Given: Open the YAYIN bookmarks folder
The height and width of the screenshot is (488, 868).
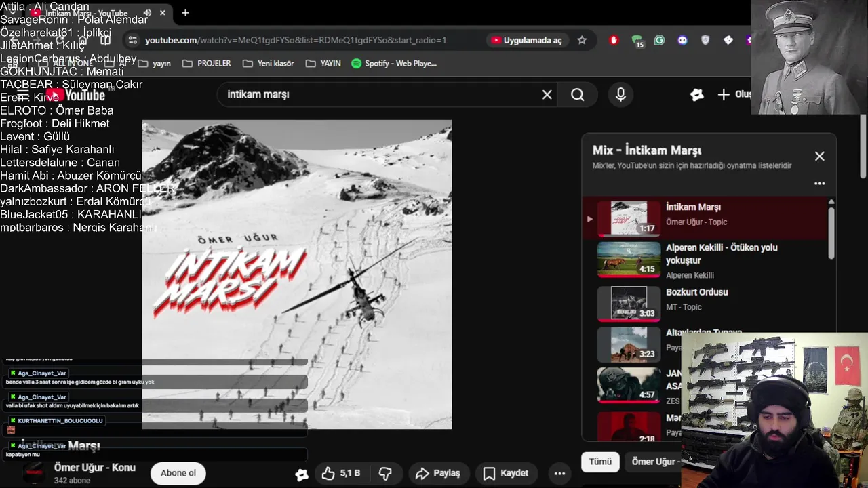Looking at the screenshot, I should tap(323, 63).
